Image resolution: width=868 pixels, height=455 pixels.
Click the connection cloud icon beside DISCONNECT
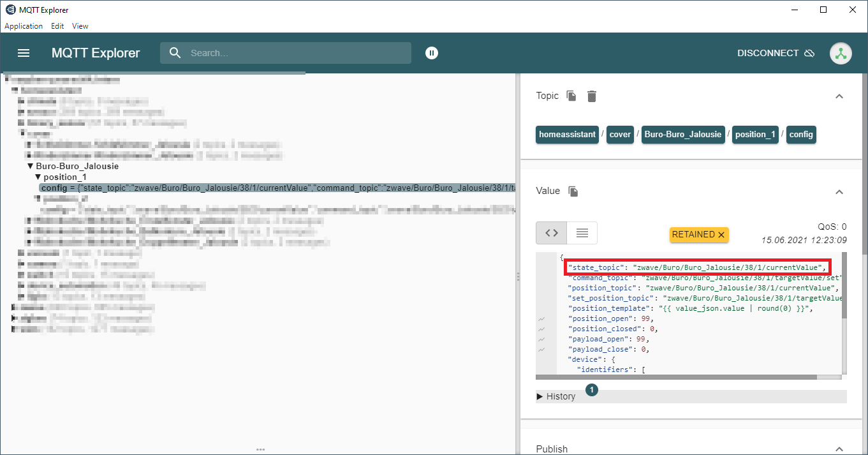[809, 54]
